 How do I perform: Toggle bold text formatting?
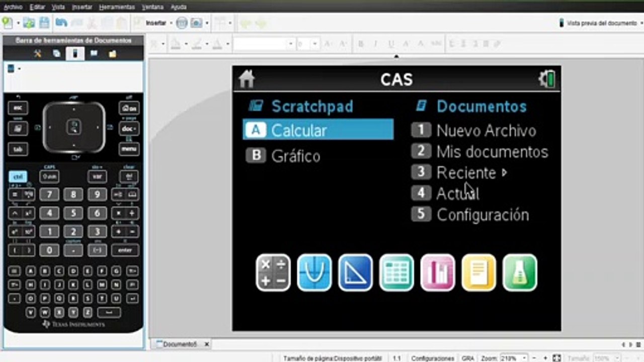tap(361, 44)
